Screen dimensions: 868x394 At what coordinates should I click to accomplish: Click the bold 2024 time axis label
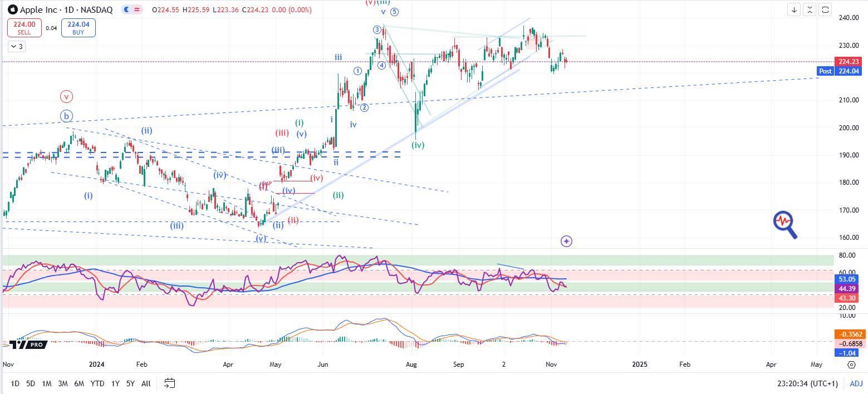tap(97, 365)
